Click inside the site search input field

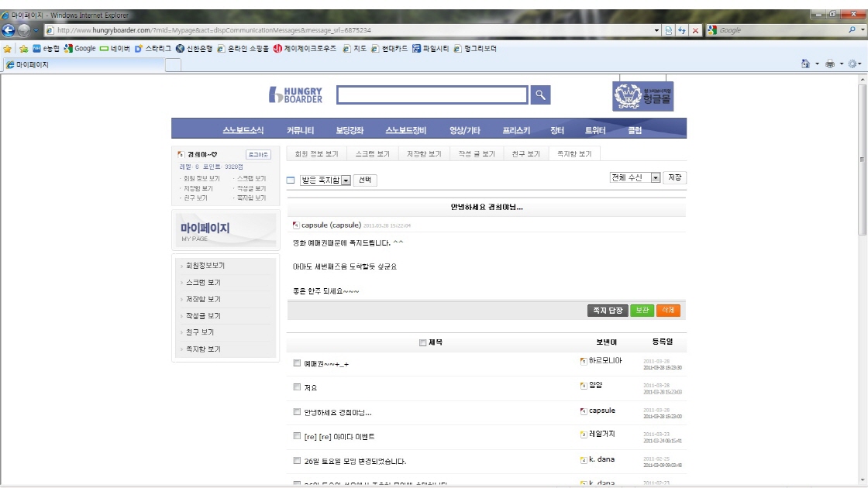tap(432, 95)
